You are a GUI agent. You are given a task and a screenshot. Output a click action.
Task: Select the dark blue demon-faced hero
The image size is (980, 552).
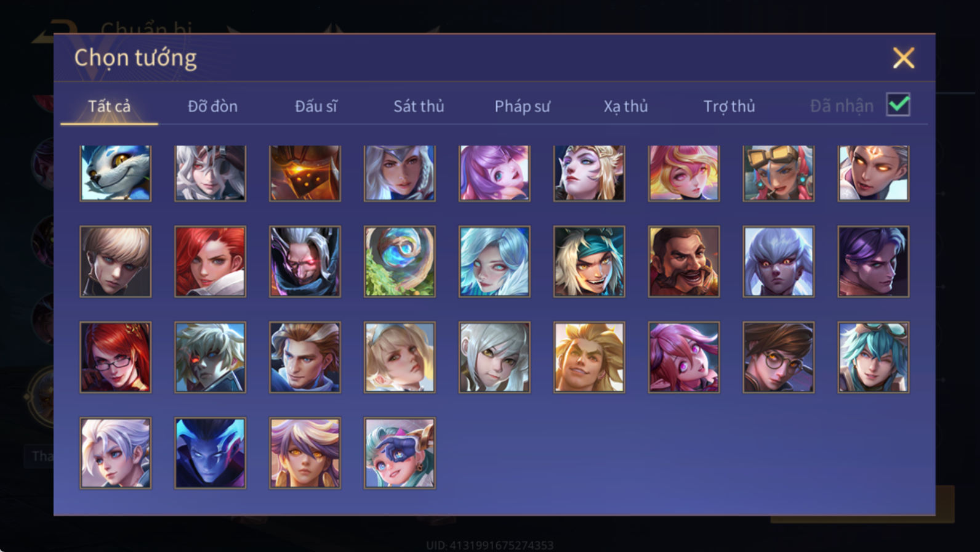pos(210,453)
